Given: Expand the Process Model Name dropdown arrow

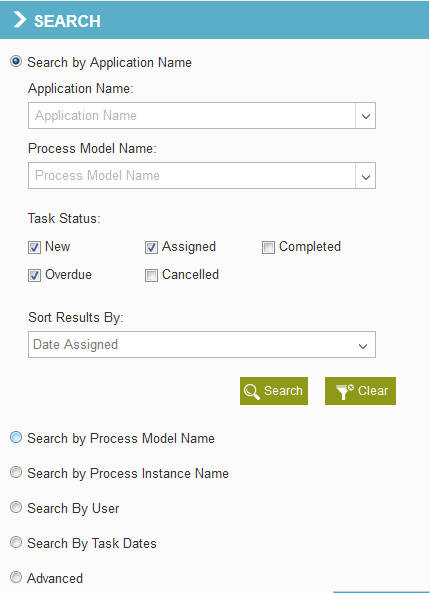Looking at the screenshot, I should [x=365, y=176].
